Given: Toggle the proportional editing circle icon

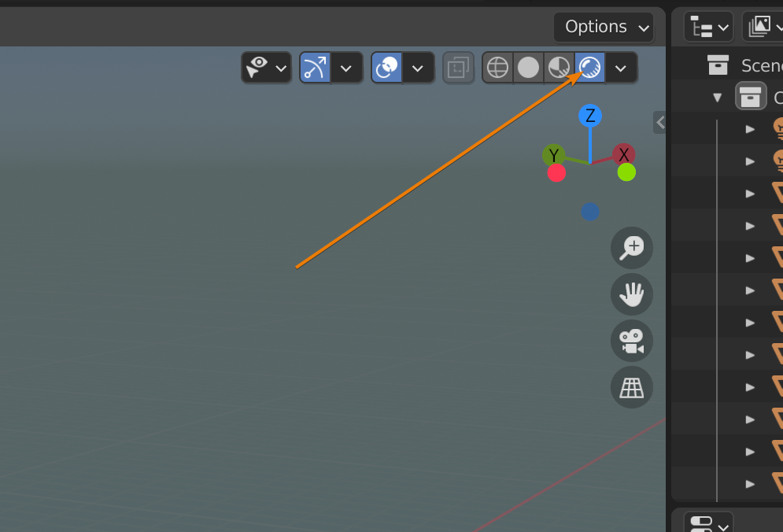Looking at the screenshot, I should click(386, 67).
